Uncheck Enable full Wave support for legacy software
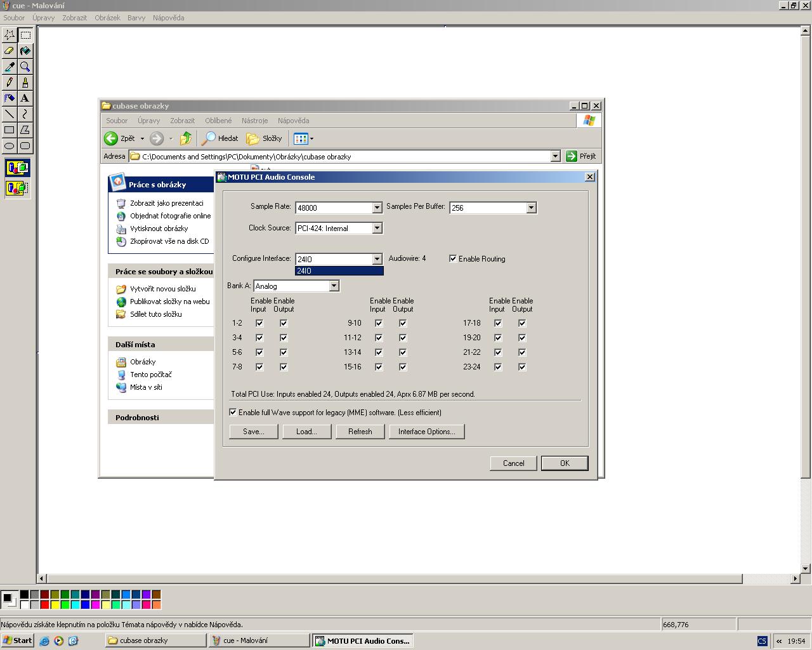Screen dimensions: 812x650 (x=233, y=412)
